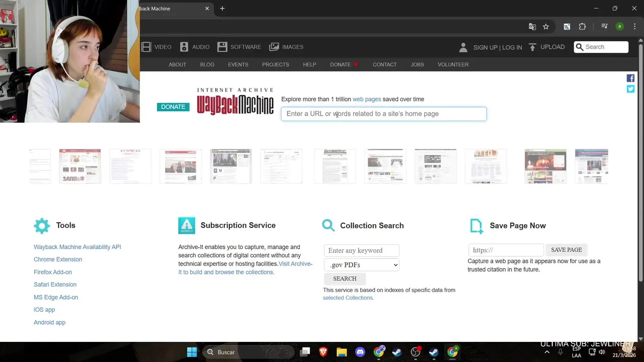Click the teal DONATE button

coord(173,107)
